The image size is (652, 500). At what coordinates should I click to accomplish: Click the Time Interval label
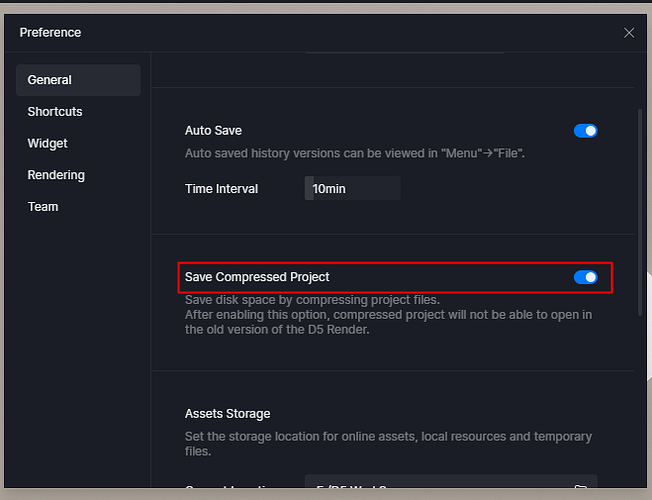221,189
